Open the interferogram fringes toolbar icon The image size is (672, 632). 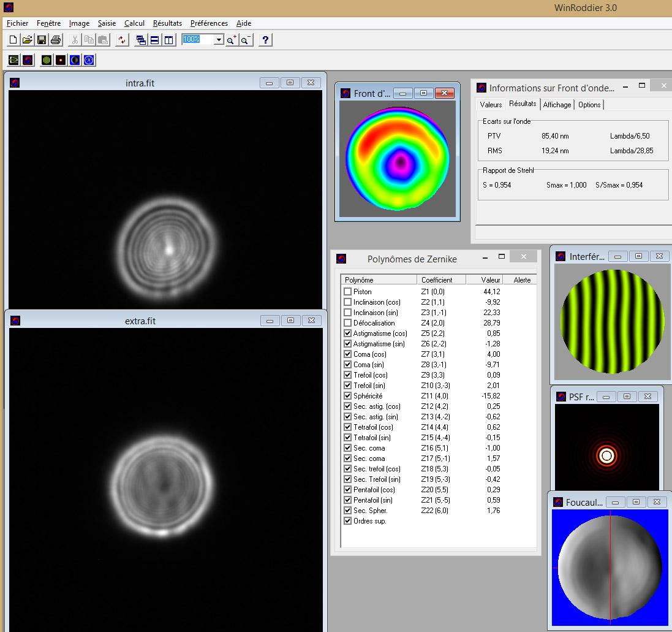(x=47, y=60)
